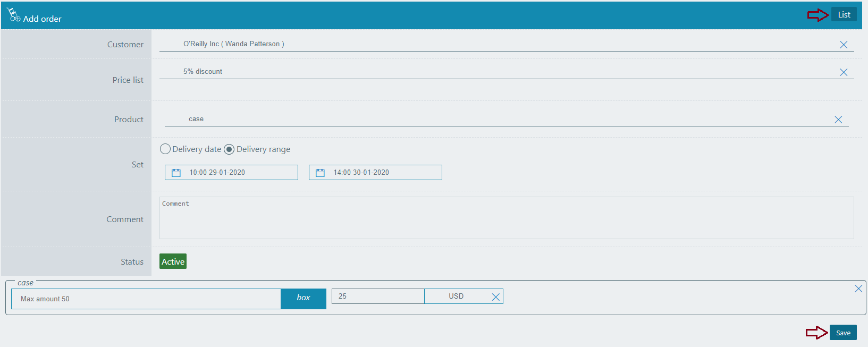Remove the case order item panel
This screenshot has width=868, height=347.
[858, 289]
